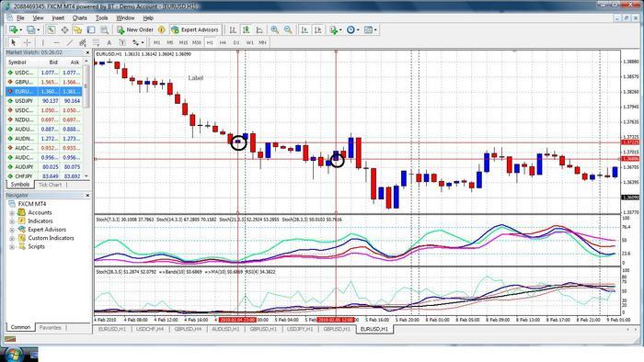Click the Bid column header

53,62
